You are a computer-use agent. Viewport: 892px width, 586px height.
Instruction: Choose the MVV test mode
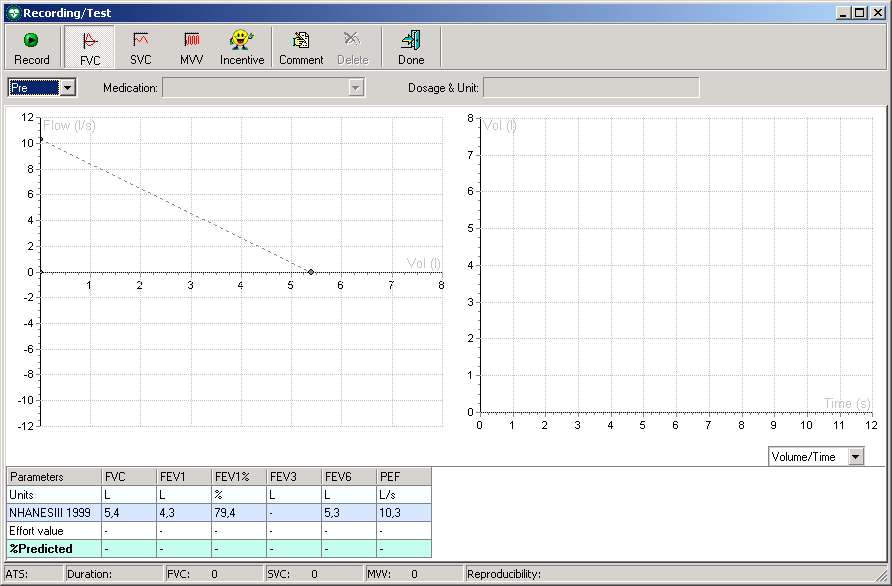(x=191, y=47)
